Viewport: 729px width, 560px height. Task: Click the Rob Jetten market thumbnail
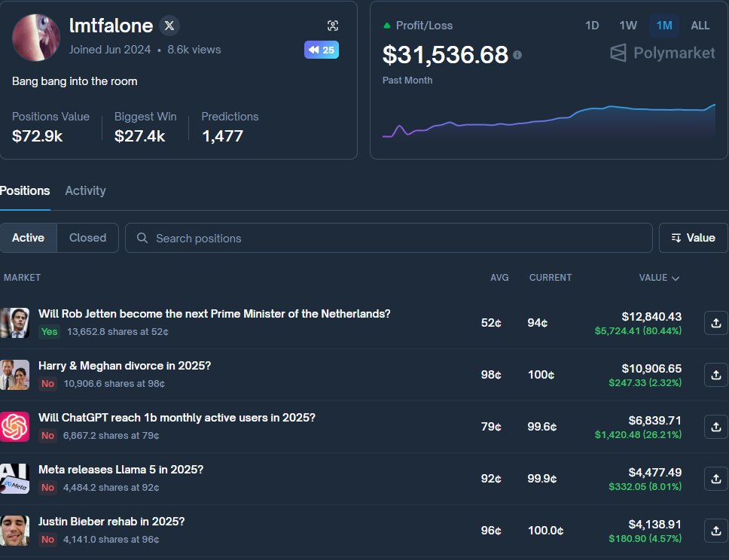(14, 322)
